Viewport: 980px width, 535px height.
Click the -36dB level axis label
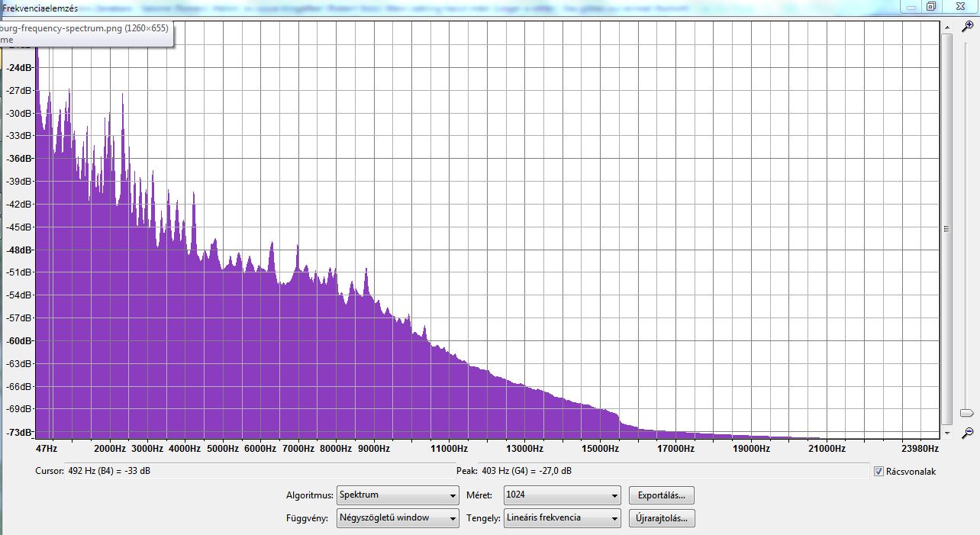(x=19, y=159)
